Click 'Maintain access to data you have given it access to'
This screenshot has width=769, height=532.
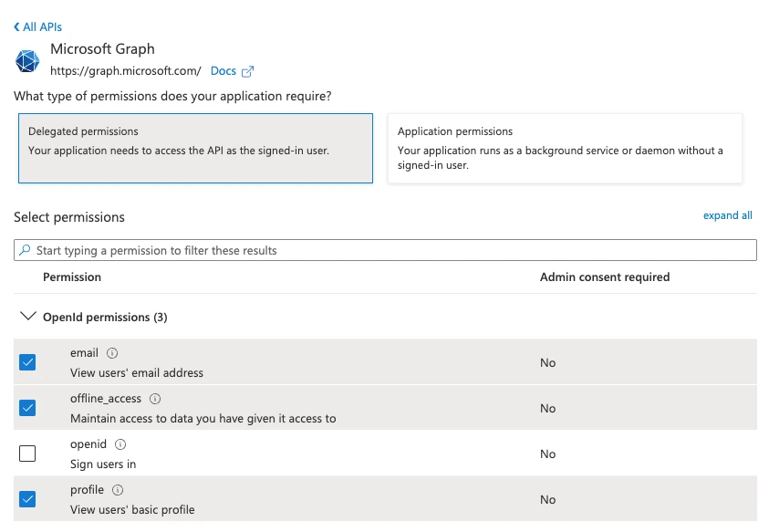point(203,419)
